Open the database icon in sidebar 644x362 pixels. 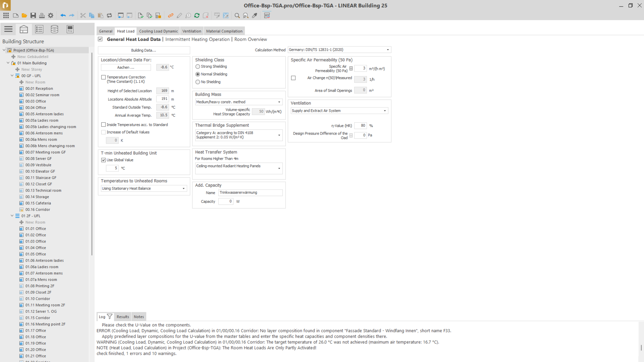(54, 29)
